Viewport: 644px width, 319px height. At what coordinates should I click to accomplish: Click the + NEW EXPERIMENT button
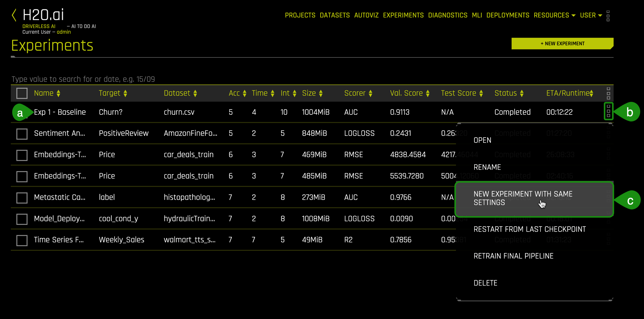coord(562,43)
